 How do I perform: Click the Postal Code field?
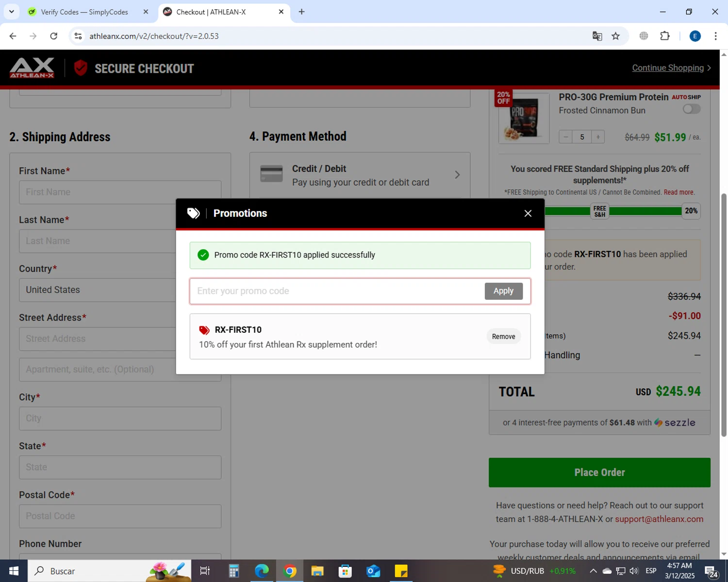pos(120,517)
